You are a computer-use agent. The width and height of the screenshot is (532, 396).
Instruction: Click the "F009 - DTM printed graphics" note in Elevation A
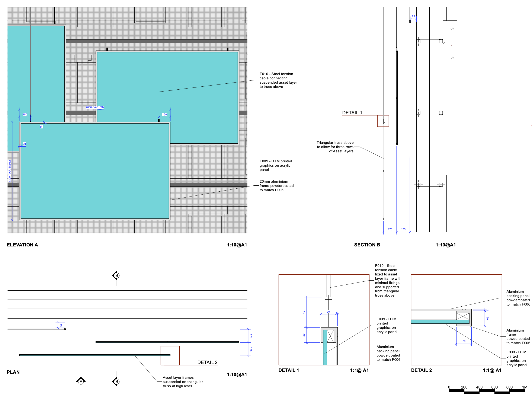click(x=276, y=165)
